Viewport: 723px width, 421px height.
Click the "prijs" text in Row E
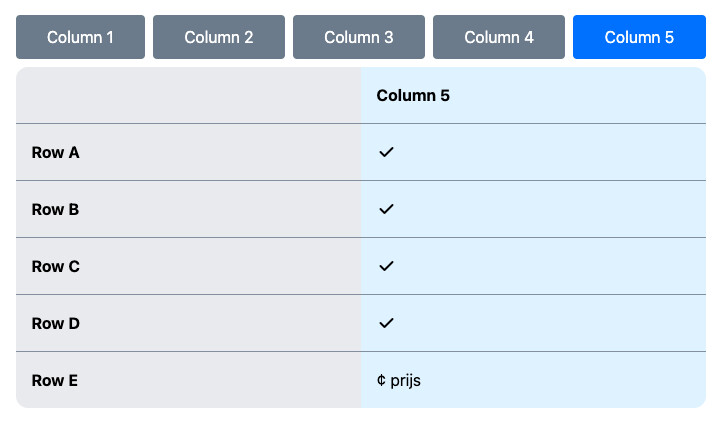pos(405,381)
